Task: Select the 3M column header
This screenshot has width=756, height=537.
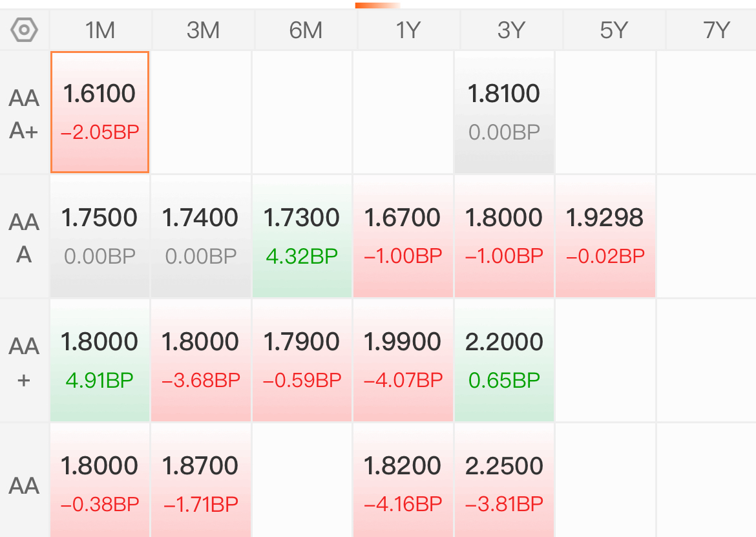Action: click(203, 30)
